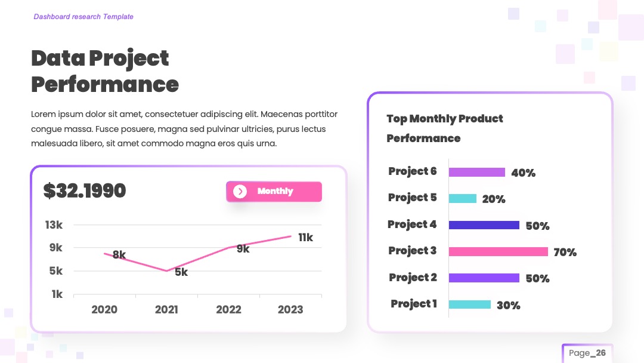
Task: Click the Project 4 dark blue bar
Action: 484,225
